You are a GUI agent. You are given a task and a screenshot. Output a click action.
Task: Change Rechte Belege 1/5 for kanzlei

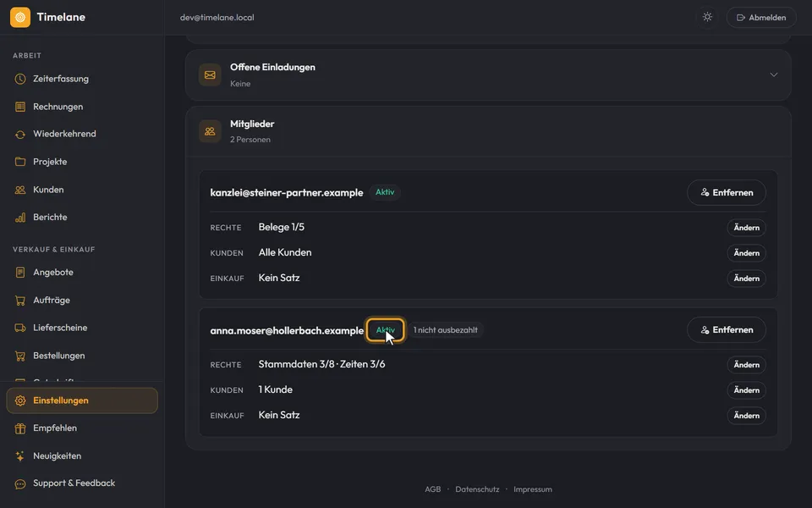pos(746,228)
